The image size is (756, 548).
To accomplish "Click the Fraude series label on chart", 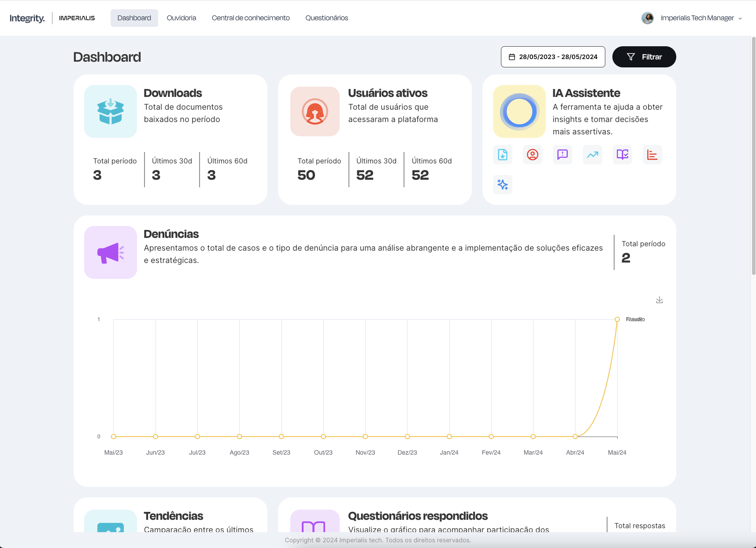I will (635, 319).
